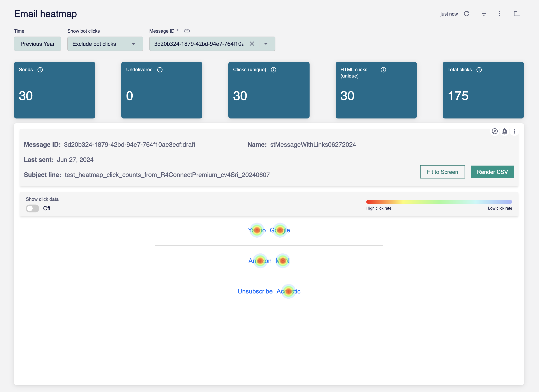Click the click rate color gradient bar

439,202
